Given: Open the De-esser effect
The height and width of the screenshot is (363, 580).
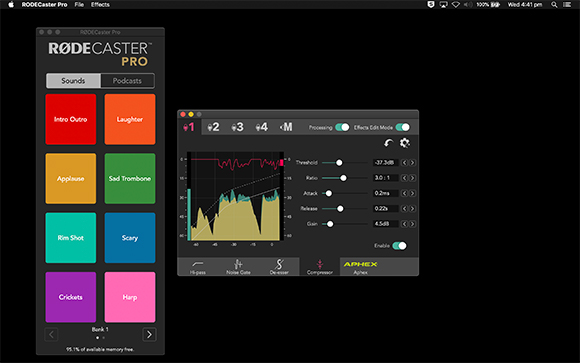Looking at the screenshot, I should tap(279, 267).
